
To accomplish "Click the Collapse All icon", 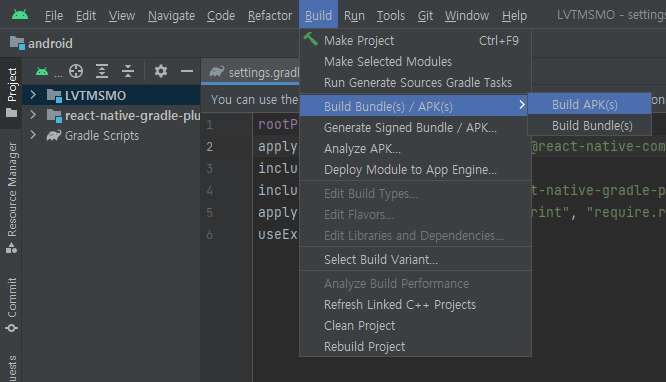I will pos(128,71).
